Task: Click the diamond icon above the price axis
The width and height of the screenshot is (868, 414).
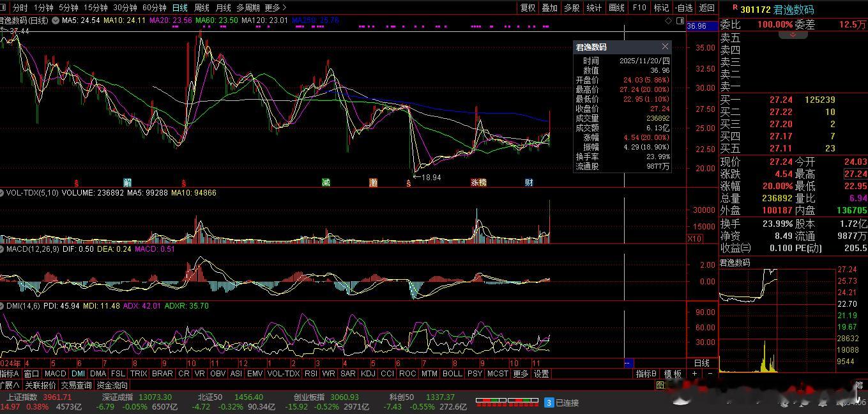Action: click(668, 20)
